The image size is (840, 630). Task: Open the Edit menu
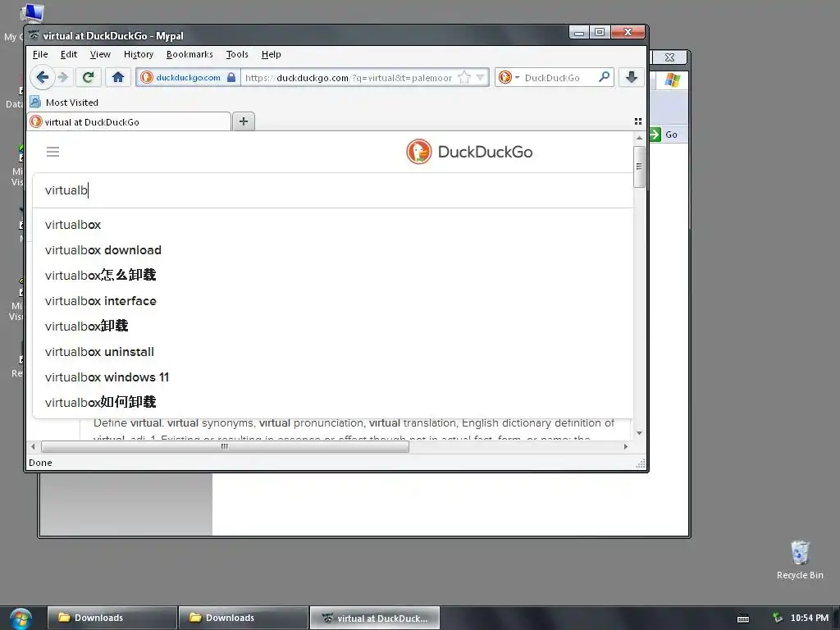pyautogui.click(x=69, y=54)
